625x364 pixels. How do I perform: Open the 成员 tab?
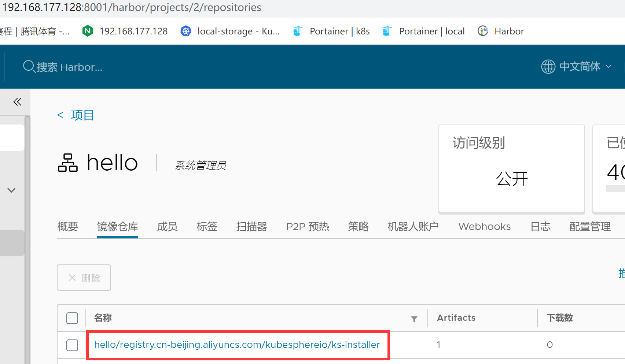(x=167, y=227)
